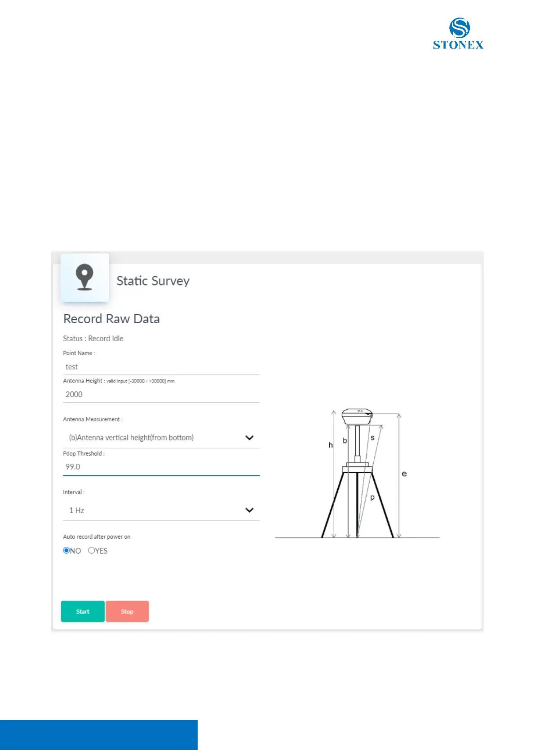The width and height of the screenshot is (535, 756).
Task: Click the "s" slant label in the diagram
Action: click(x=372, y=438)
